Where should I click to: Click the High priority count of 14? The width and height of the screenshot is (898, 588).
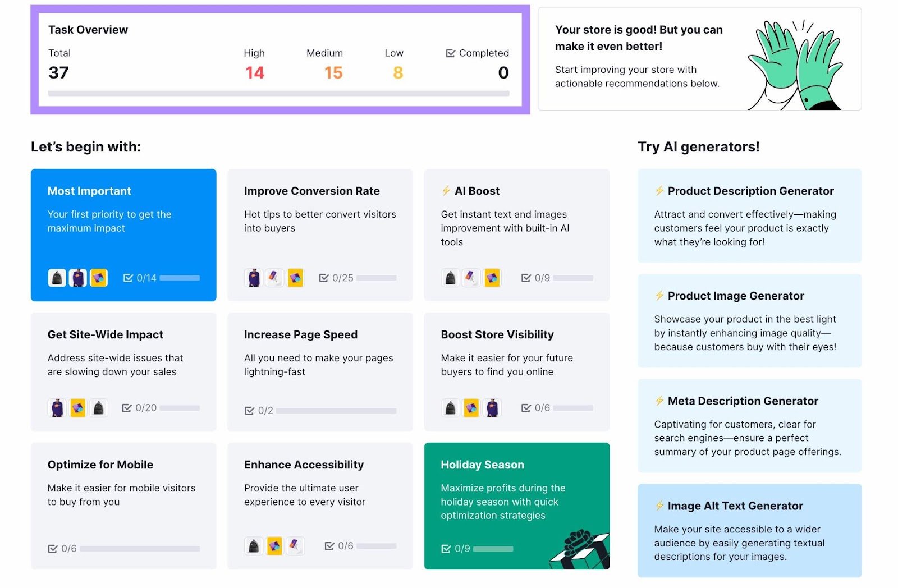pos(255,72)
